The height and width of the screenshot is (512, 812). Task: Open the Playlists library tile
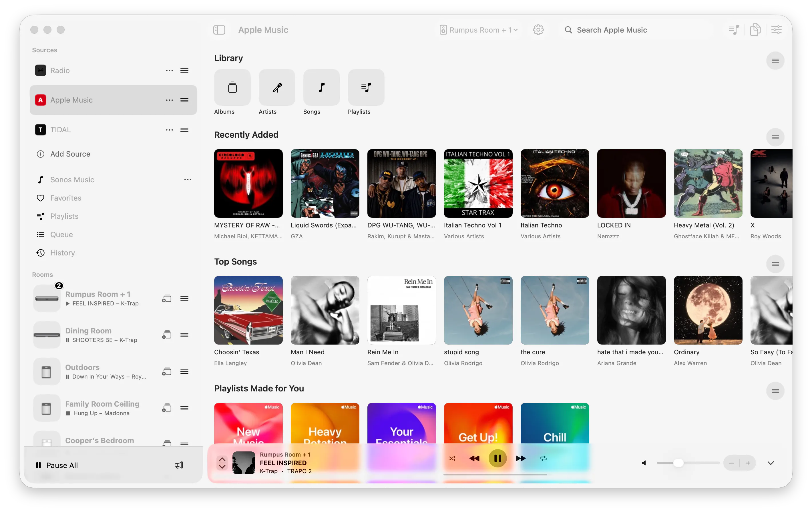[366, 87]
